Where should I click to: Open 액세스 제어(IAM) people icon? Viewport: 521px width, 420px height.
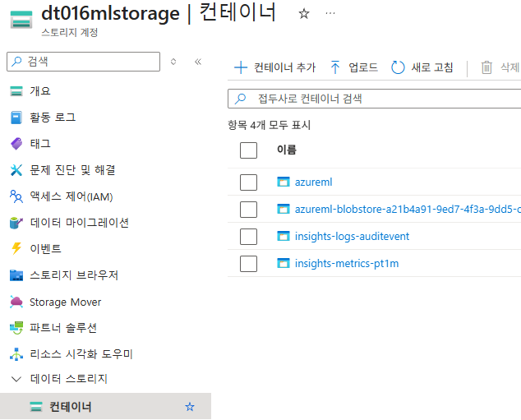16,196
